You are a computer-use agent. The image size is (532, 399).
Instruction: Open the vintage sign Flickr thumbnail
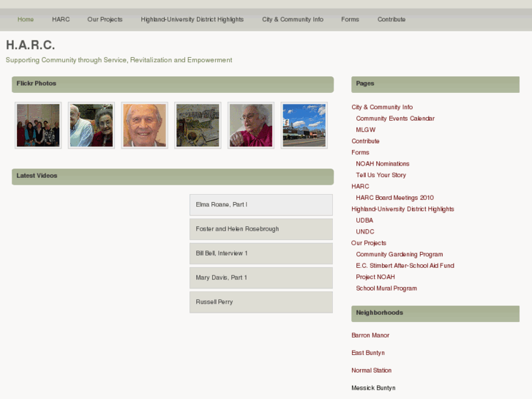(198, 125)
